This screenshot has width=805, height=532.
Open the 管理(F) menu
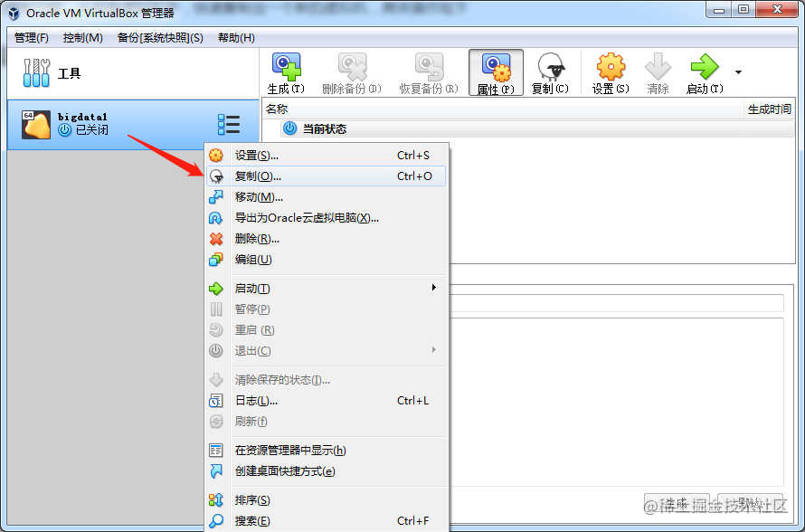[32, 38]
